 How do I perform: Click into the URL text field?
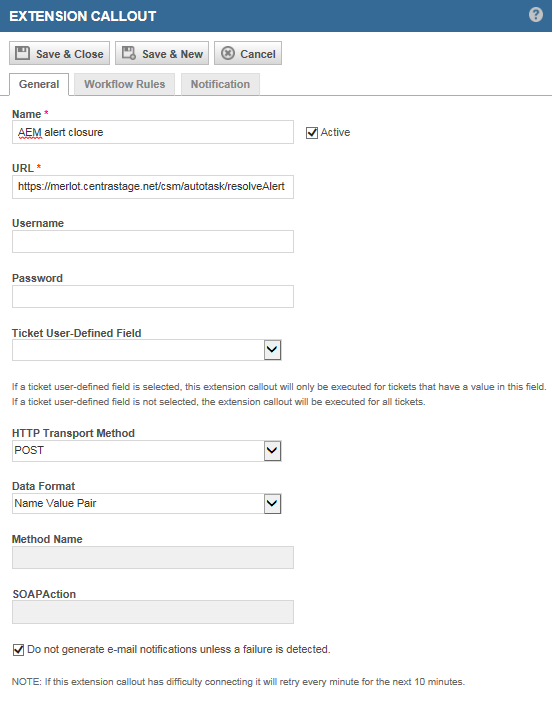[x=153, y=187]
